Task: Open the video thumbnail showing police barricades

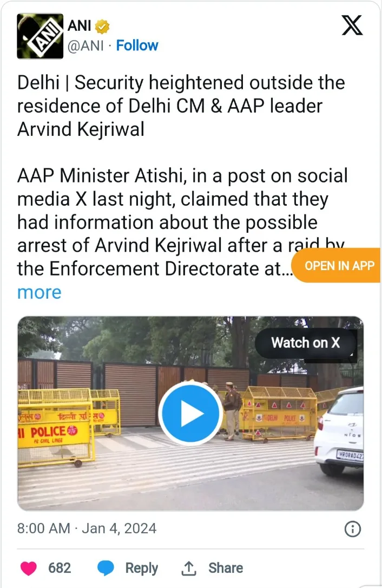Action: (x=190, y=413)
